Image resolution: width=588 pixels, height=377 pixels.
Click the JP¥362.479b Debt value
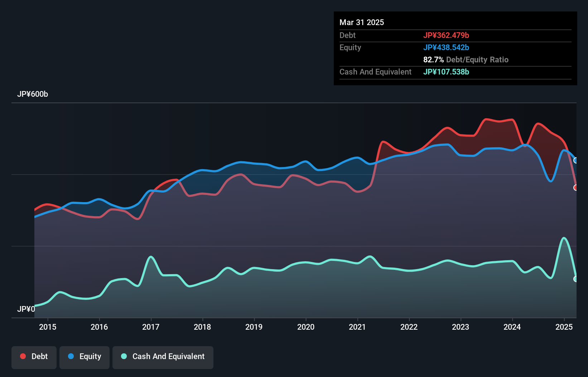click(x=447, y=35)
